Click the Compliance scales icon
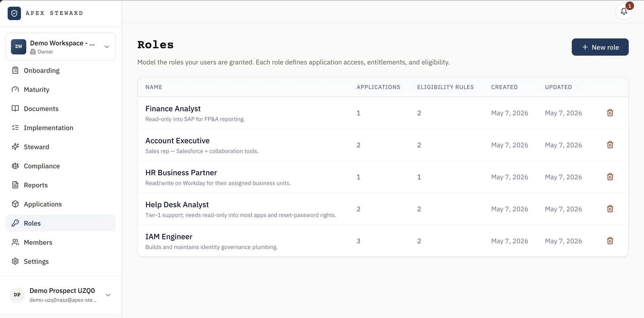644x318 pixels. pos(15,166)
